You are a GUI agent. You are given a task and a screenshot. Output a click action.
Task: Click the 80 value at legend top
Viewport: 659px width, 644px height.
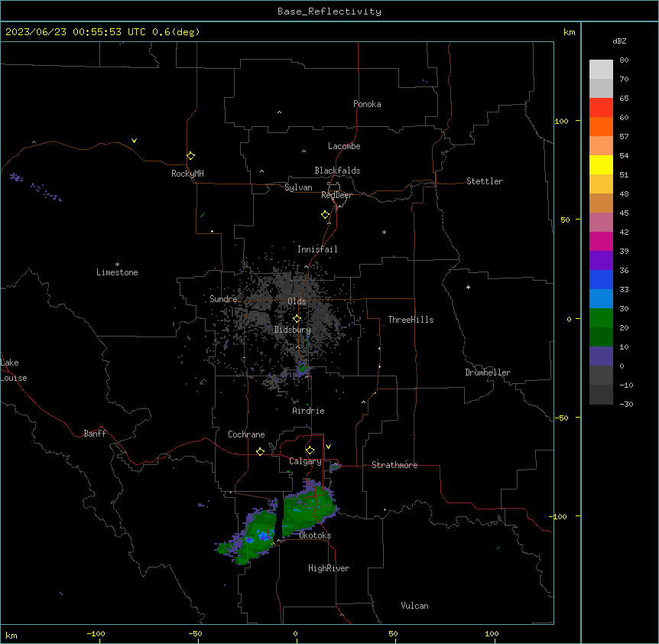[624, 60]
